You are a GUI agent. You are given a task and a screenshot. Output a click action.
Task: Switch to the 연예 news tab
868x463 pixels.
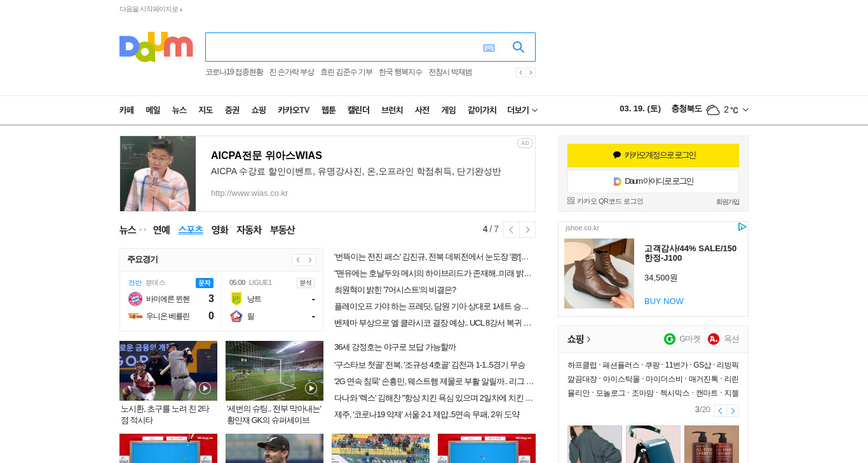(x=161, y=230)
